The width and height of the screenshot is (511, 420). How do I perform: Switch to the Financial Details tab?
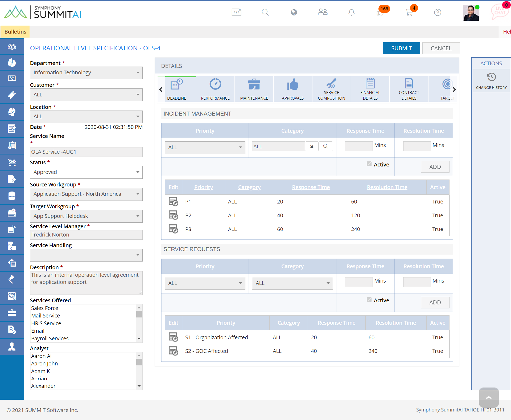point(370,89)
